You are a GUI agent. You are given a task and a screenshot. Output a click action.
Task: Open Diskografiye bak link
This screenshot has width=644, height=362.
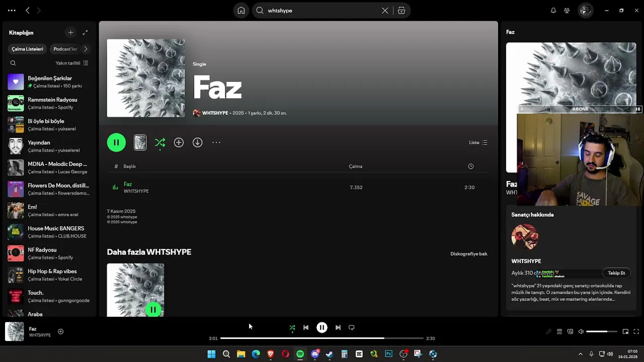(x=469, y=254)
